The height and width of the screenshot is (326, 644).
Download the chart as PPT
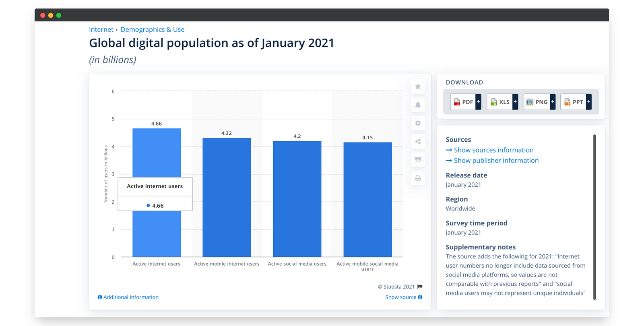click(576, 102)
